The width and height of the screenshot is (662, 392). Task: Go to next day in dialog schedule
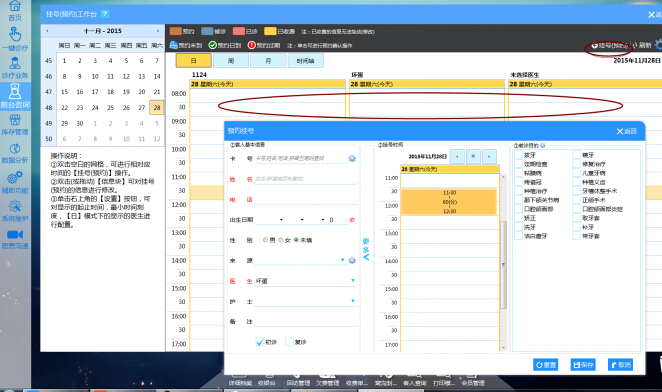(489, 156)
